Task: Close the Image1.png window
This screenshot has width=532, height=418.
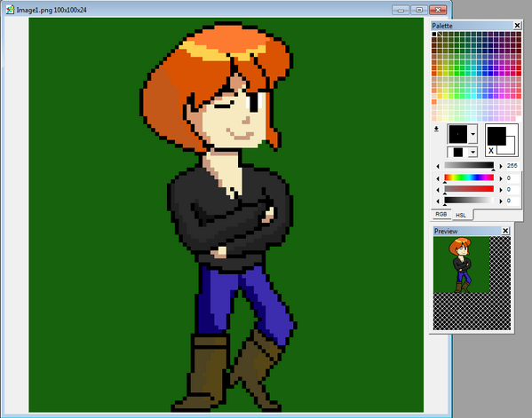Action: coord(438,10)
